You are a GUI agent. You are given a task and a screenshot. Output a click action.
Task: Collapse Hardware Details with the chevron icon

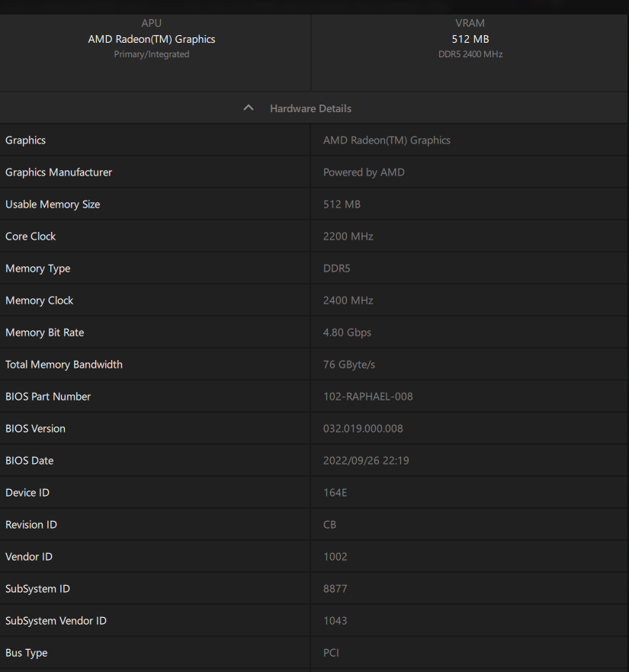point(249,108)
